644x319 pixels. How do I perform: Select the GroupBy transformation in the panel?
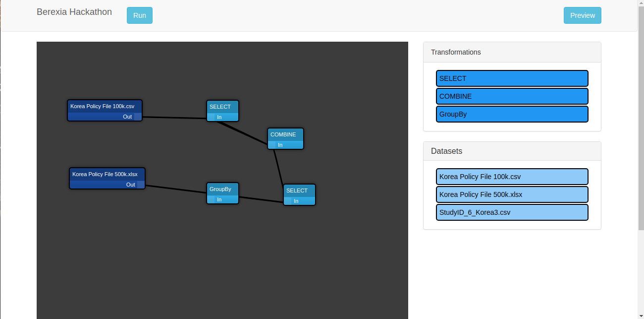pyautogui.click(x=512, y=114)
